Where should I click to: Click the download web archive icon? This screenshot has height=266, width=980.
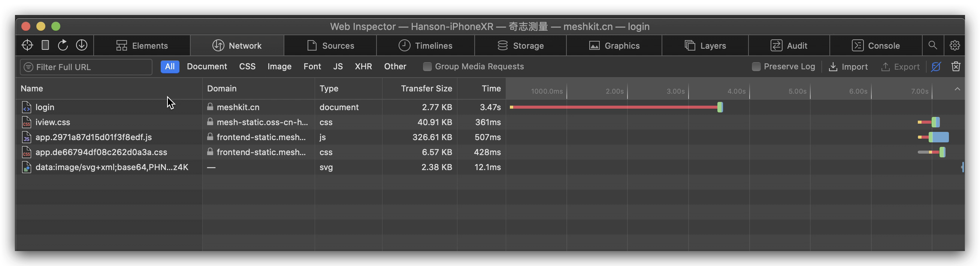(x=81, y=45)
